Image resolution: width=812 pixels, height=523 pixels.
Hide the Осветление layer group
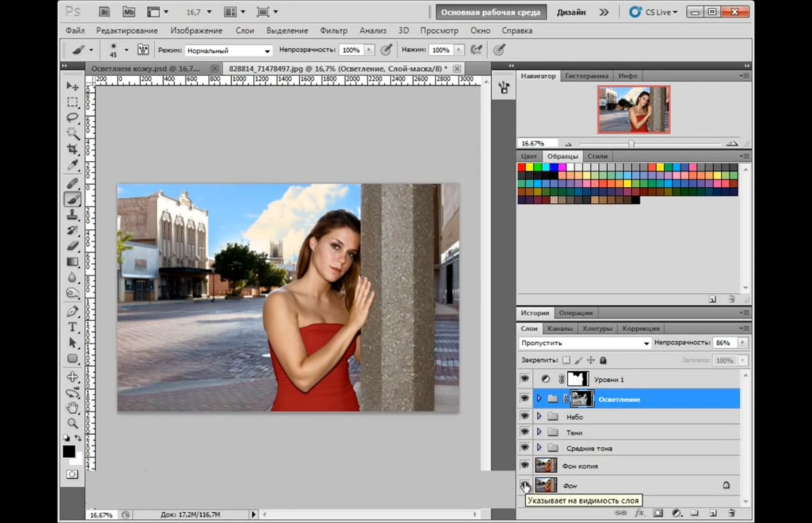pyautogui.click(x=525, y=399)
